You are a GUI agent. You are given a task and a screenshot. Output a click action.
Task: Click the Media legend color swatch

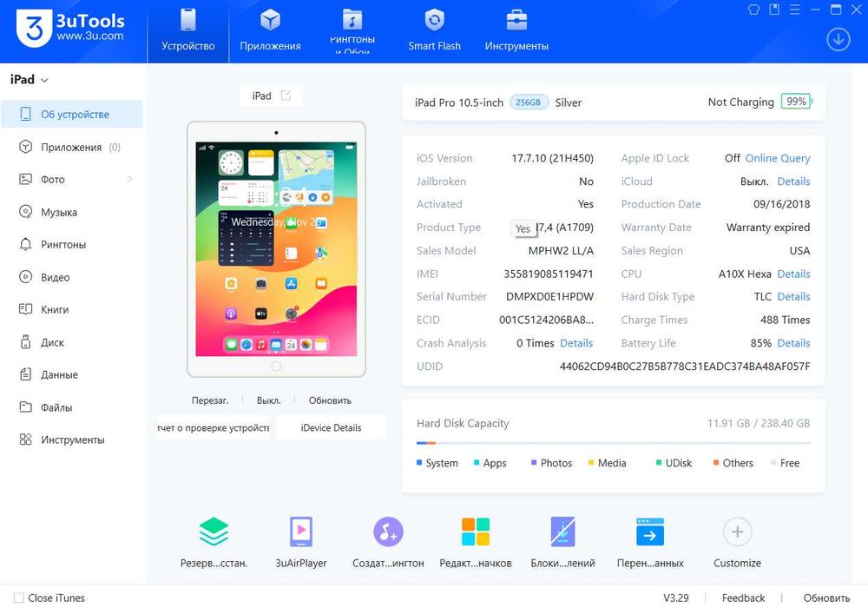coord(591,462)
